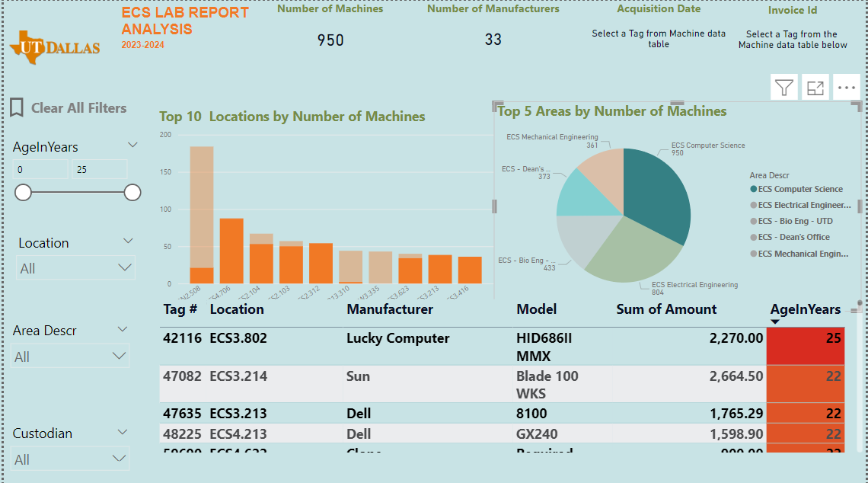This screenshot has height=483, width=868.
Task: Open the more options ellipsis menu
Action: [847, 88]
